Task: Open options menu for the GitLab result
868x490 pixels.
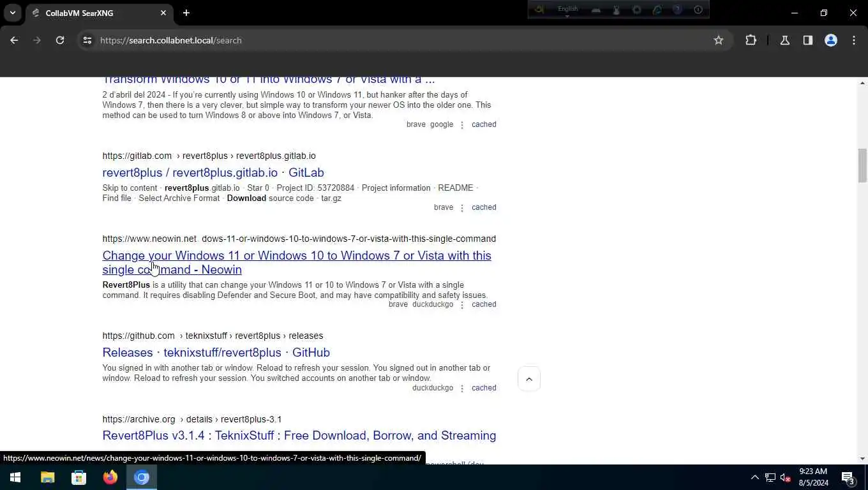Action: coord(462,207)
